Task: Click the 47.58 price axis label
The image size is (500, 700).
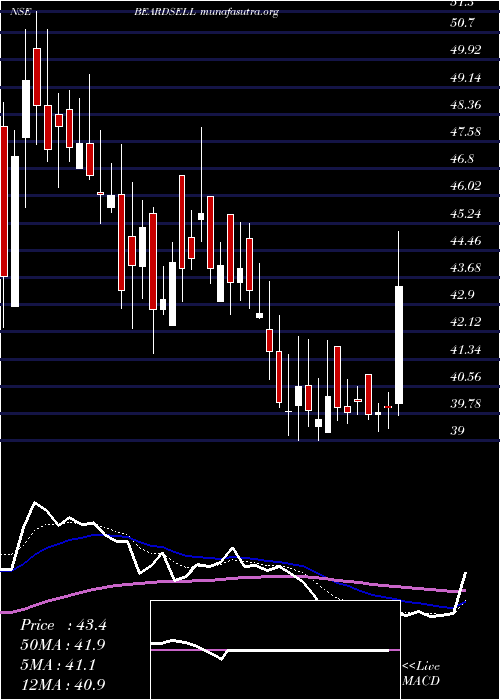Action: [x=466, y=132]
